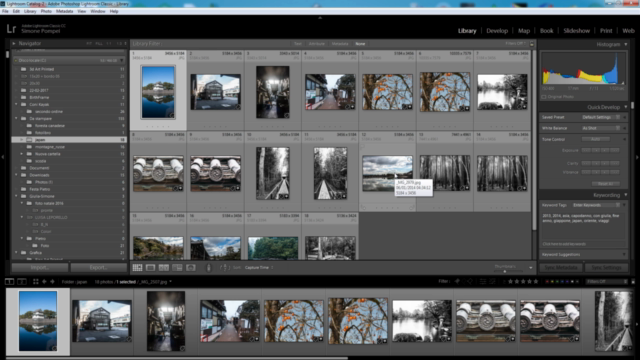Click the Import button
The image size is (640, 360).
40,268
